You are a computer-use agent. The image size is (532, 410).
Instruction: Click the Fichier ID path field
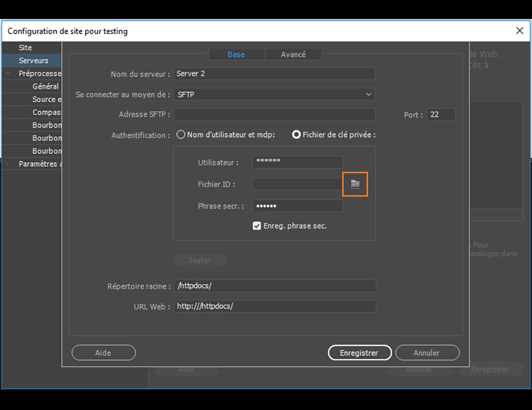pyautogui.click(x=298, y=184)
